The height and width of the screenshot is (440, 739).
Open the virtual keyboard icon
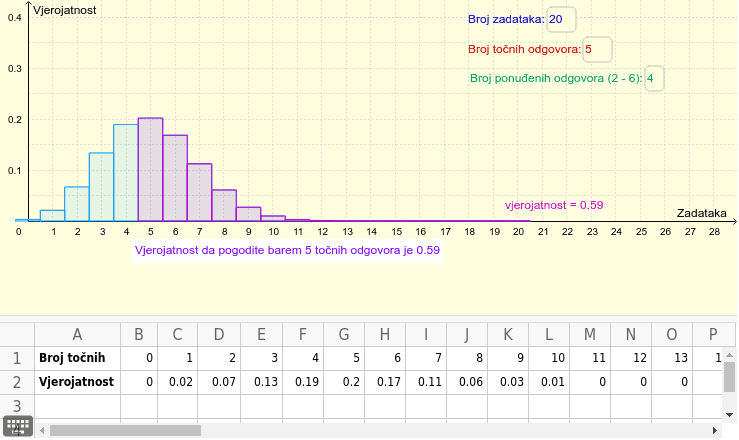point(18,426)
